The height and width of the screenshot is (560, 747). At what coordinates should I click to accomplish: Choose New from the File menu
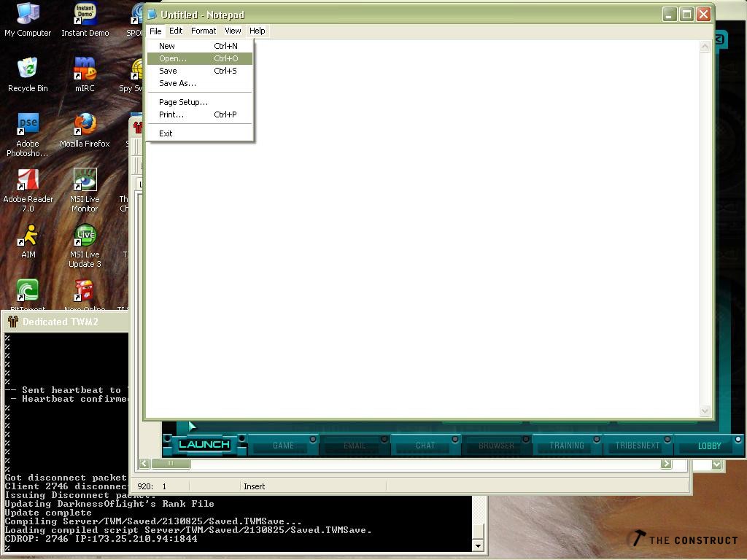tap(200, 46)
